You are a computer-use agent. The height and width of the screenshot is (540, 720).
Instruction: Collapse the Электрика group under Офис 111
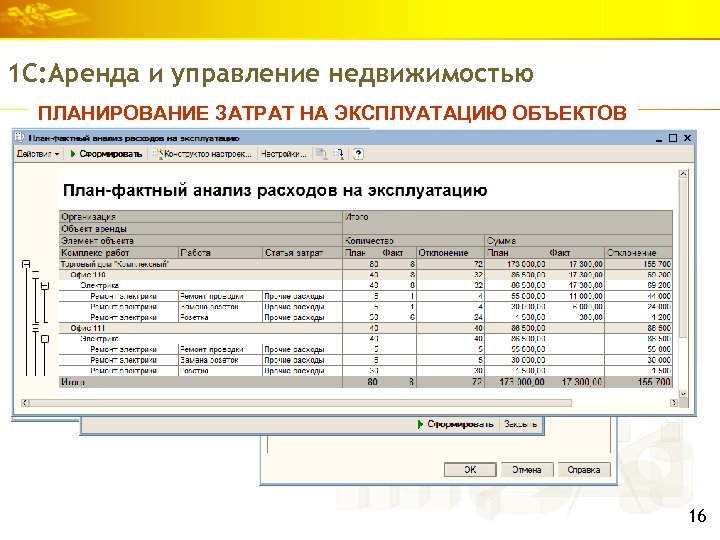click(45, 339)
